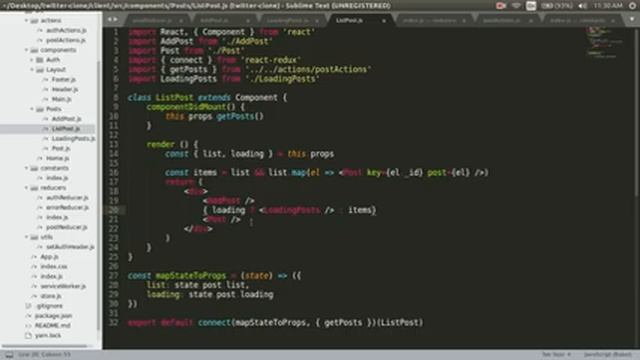Click the components folder icon

pyautogui.click(x=34, y=50)
